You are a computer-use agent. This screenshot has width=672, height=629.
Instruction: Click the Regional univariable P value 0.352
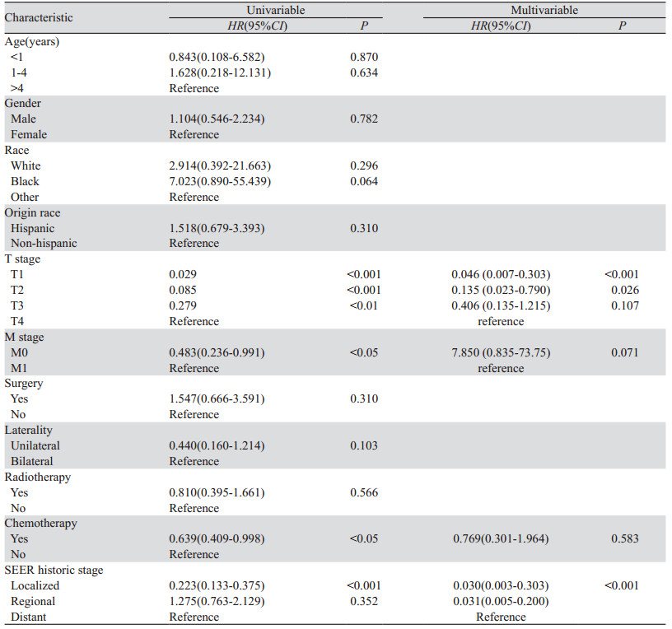click(363, 601)
